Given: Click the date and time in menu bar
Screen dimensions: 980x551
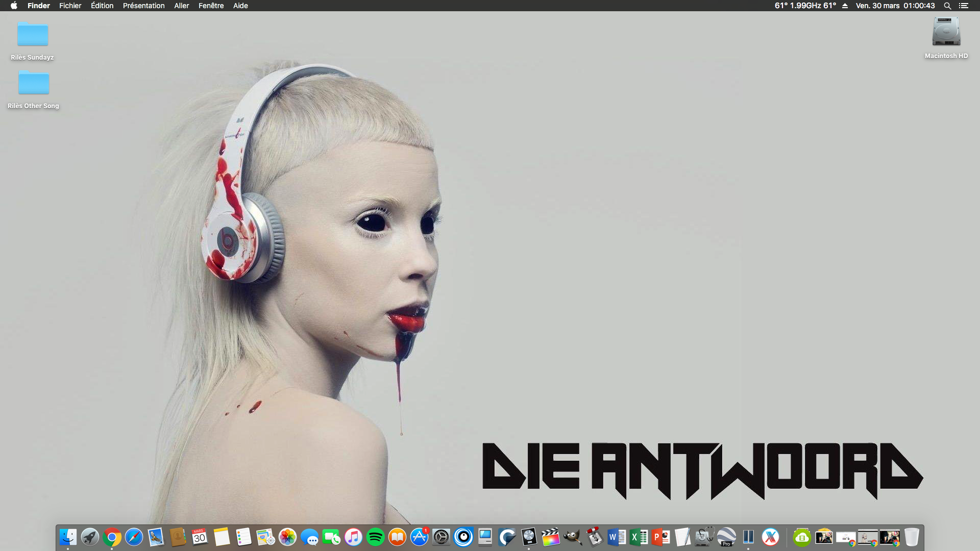Looking at the screenshot, I should 895,6.
